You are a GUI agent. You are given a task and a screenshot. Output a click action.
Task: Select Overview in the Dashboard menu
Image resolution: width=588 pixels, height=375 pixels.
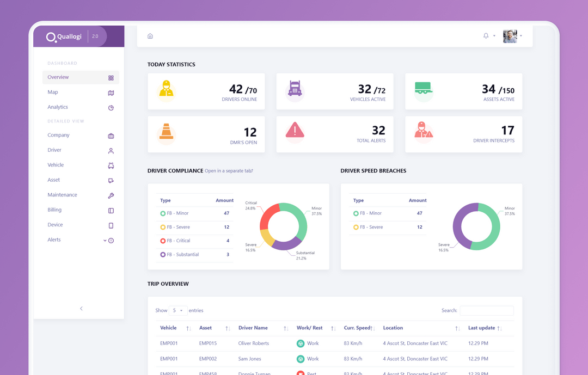[x=58, y=77]
